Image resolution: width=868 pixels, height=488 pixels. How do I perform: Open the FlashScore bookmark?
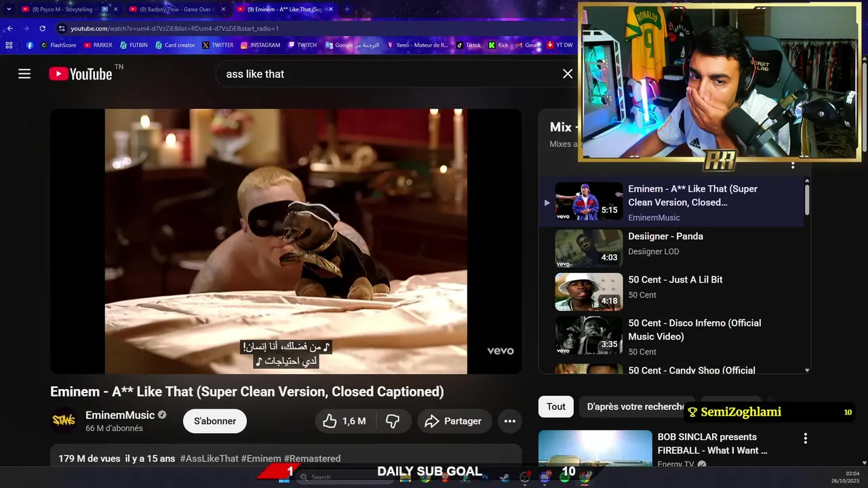coord(58,45)
